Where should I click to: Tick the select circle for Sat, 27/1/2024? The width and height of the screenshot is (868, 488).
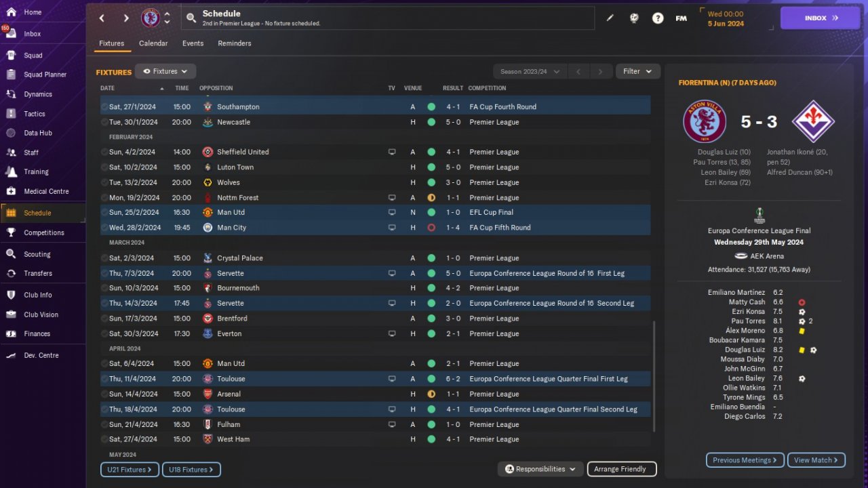[x=104, y=107]
